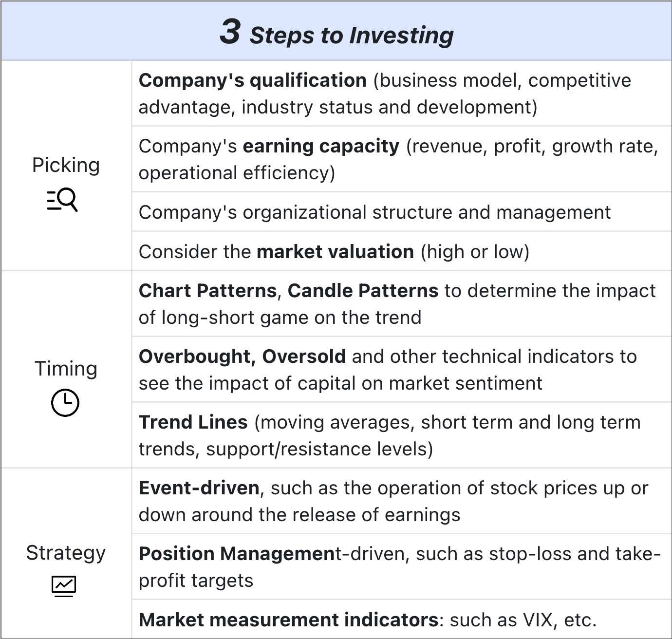Click the 3 Steps to Investing title
Image resolution: width=672 pixels, height=639 pixels.
(336, 32)
